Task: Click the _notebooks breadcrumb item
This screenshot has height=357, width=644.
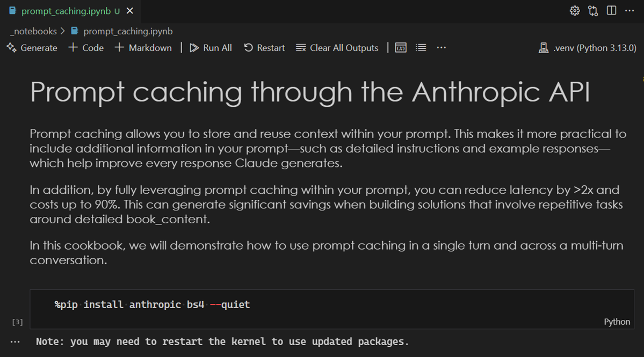Action: click(x=33, y=31)
